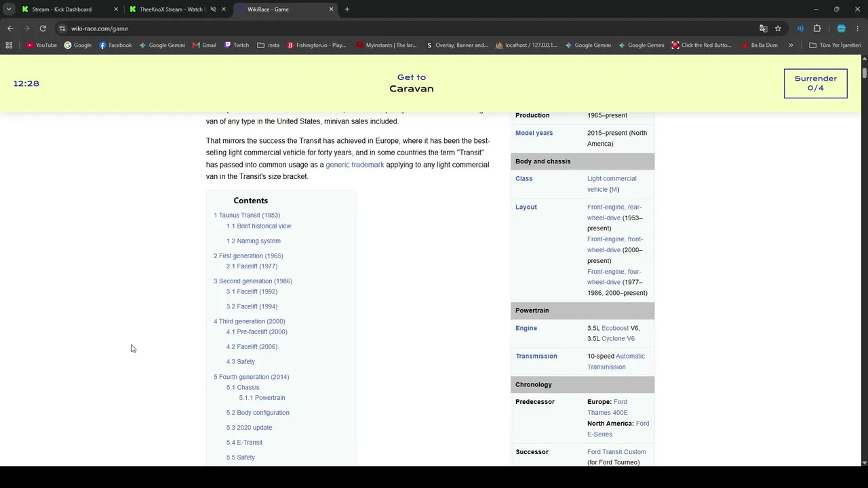
Task: Open the Twitch bookmark
Action: coord(237,45)
